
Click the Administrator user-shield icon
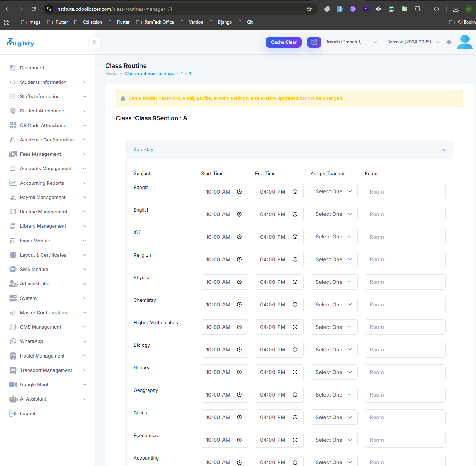(x=13, y=284)
